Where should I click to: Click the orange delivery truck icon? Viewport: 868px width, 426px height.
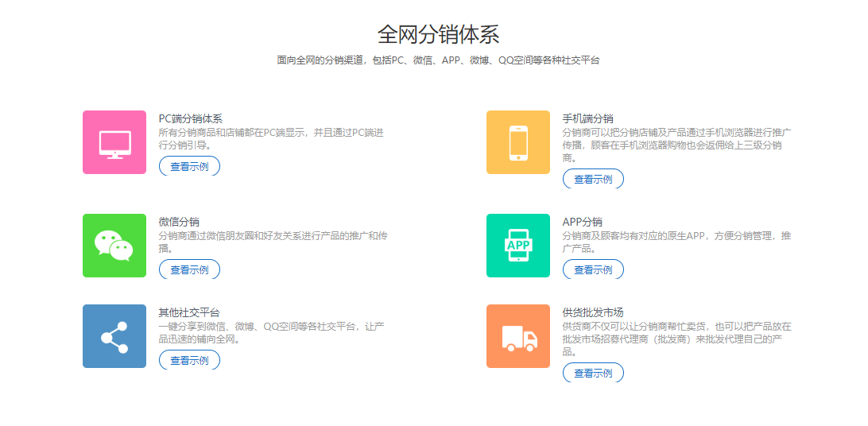518,336
